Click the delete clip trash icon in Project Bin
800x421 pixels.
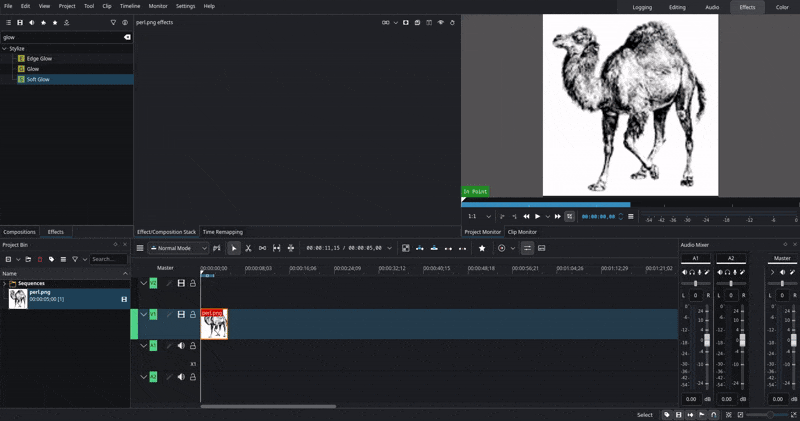[40, 259]
